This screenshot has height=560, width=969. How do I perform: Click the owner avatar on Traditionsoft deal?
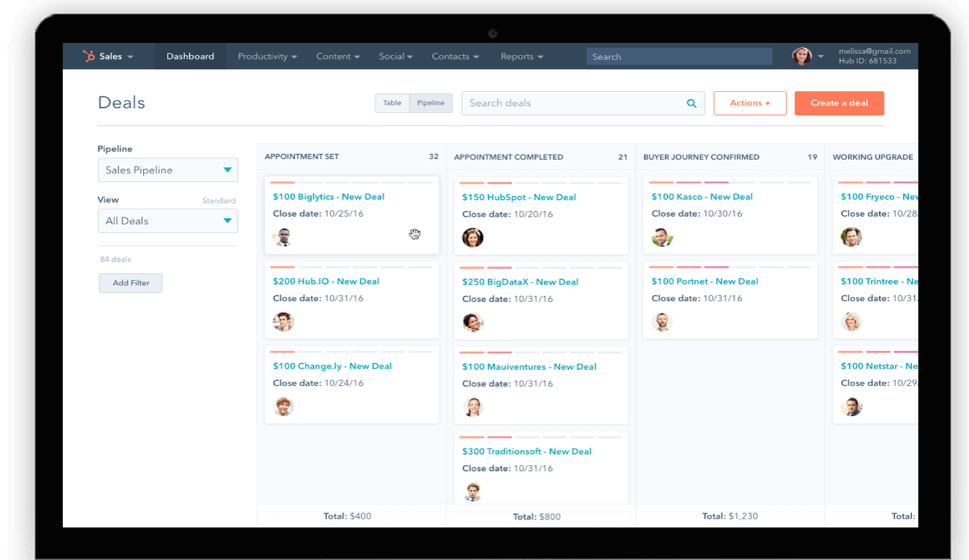pyautogui.click(x=472, y=492)
